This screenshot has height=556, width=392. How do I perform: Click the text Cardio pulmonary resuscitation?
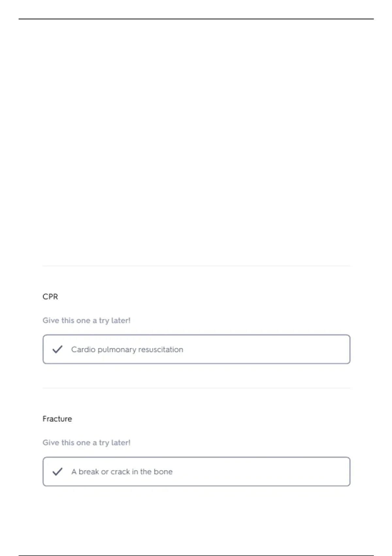click(127, 350)
